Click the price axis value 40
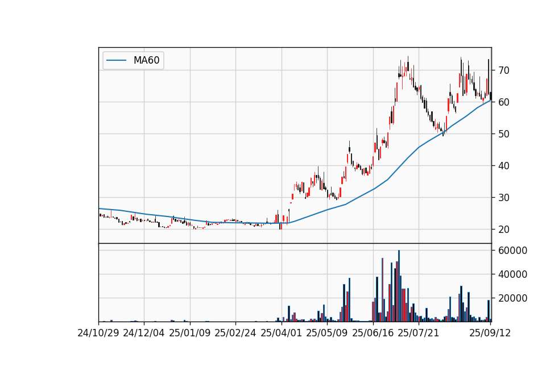Screen dimensions: 546x392 504,166
